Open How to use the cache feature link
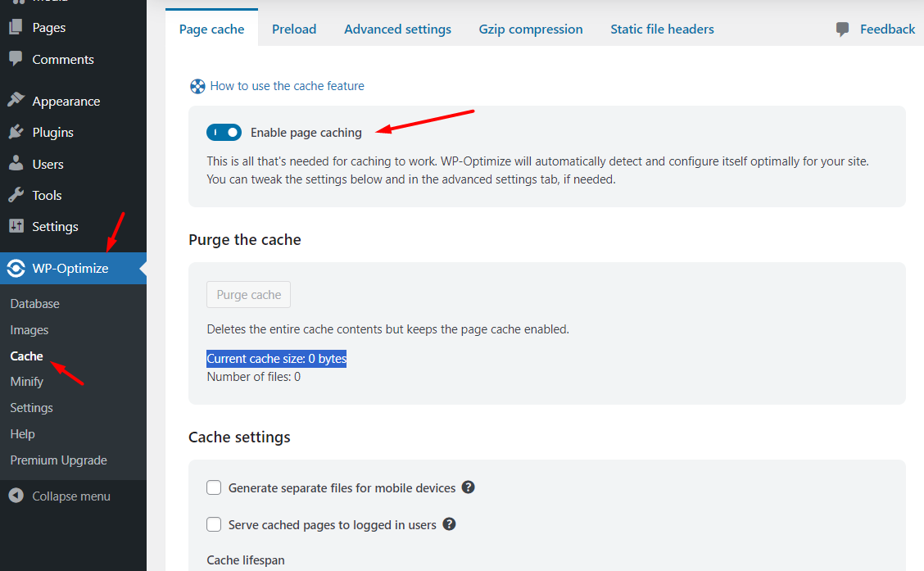 coord(287,86)
